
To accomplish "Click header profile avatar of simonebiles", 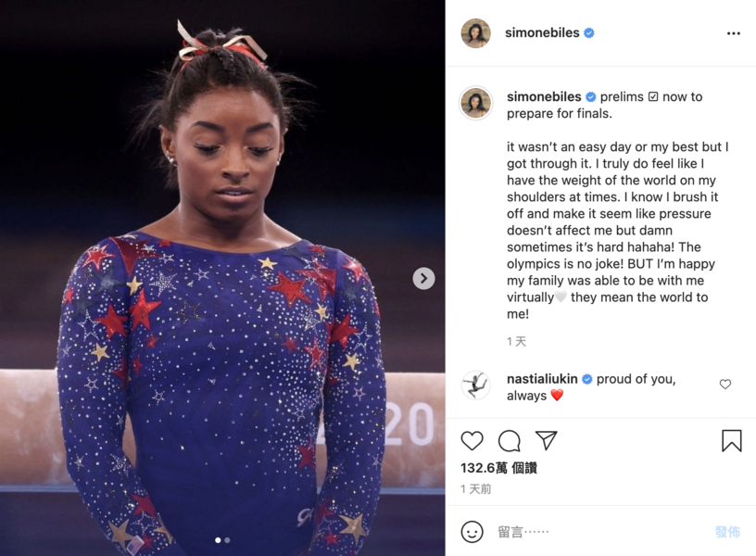I will (475, 33).
